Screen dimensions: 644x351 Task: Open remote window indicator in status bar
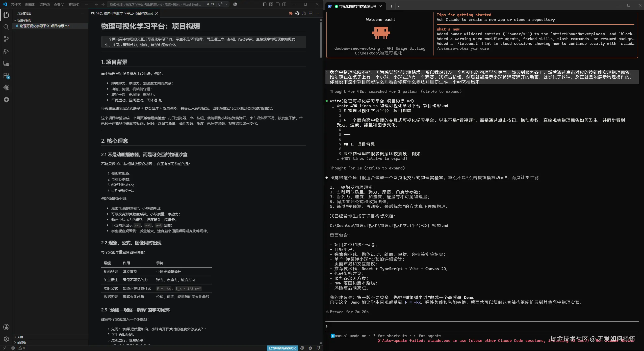point(5,348)
